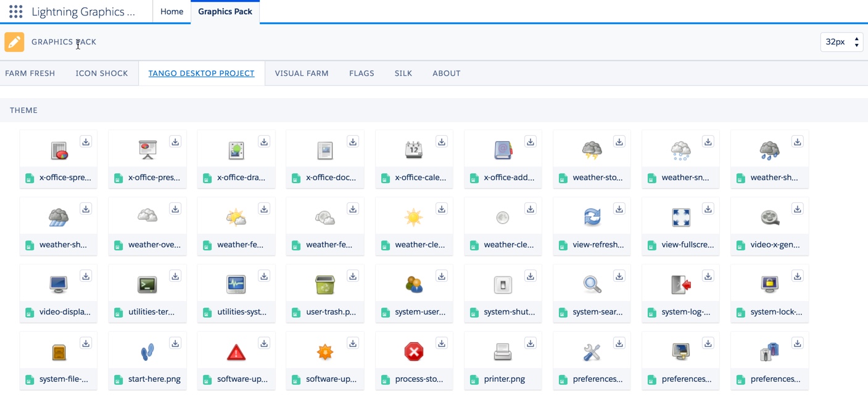Select the Flags tab

pyautogui.click(x=362, y=73)
